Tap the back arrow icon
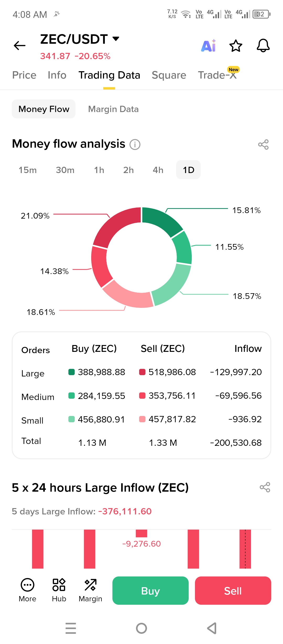 click(x=20, y=46)
